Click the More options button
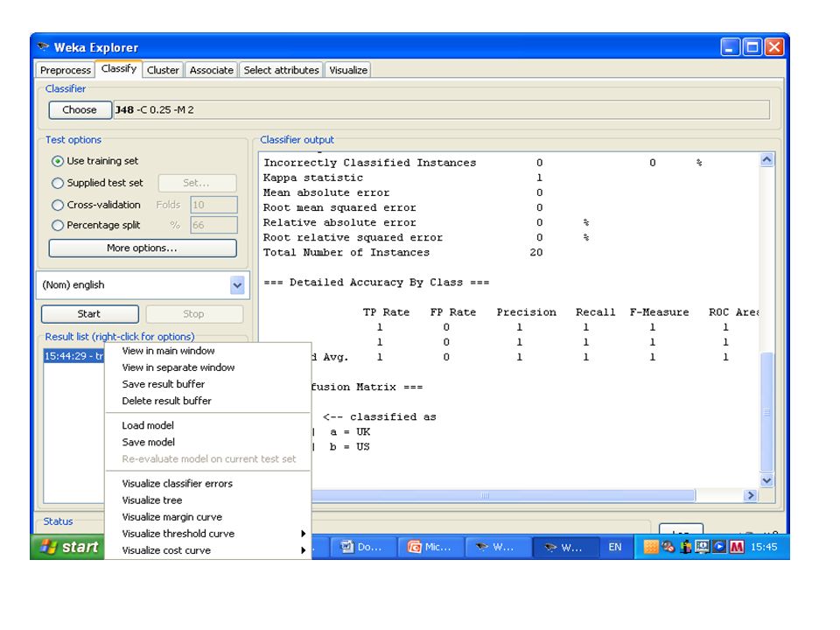Screen dimensions: 840x630 tap(142, 248)
